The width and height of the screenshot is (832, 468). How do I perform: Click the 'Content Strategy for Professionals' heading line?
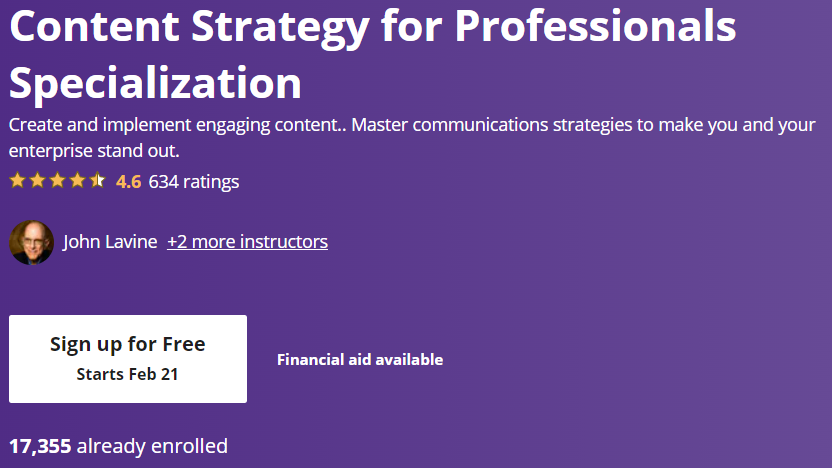pos(372,28)
